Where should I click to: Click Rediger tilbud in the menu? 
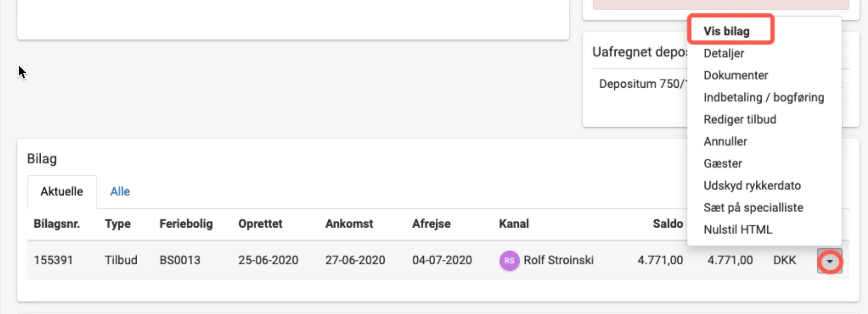point(739,119)
